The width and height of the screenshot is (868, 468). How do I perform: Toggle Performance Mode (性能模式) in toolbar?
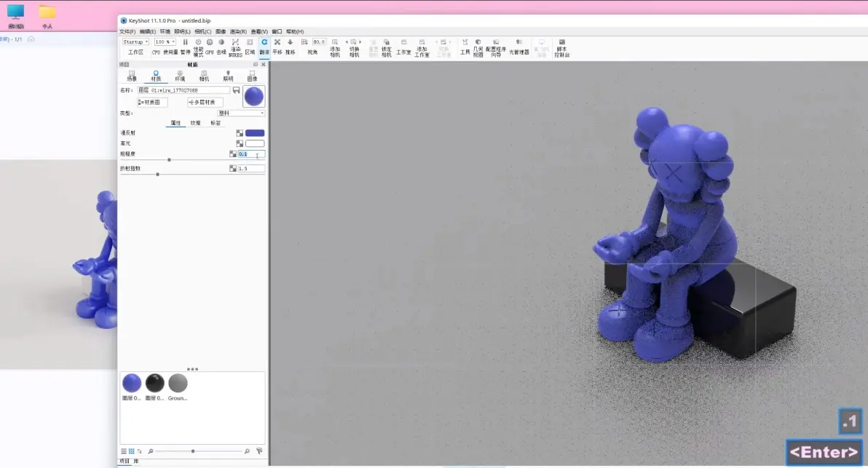pos(198,47)
